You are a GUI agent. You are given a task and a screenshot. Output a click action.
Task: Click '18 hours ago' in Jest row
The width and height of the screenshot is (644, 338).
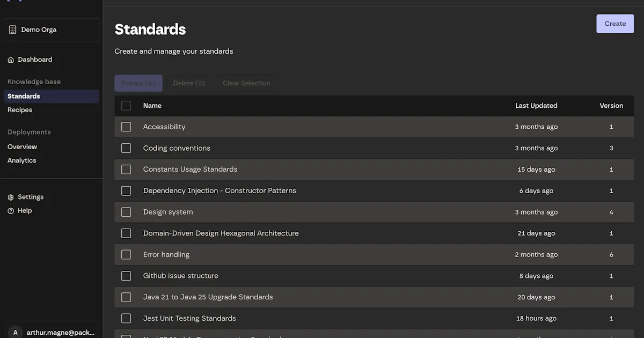[x=536, y=318]
